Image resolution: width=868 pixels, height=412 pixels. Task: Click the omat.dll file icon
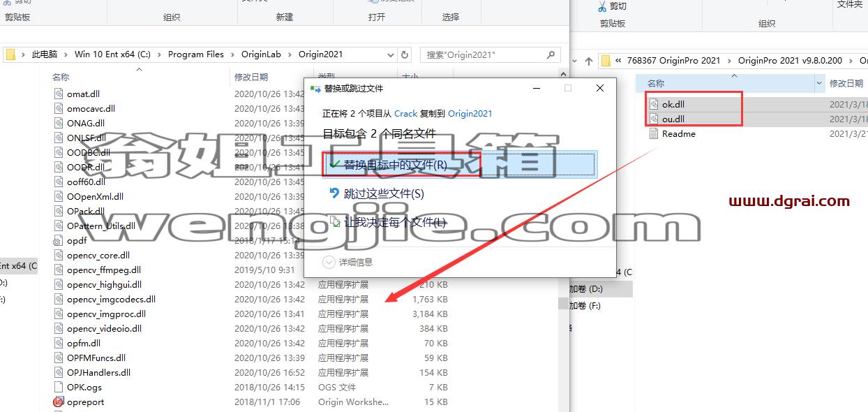tap(59, 94)
